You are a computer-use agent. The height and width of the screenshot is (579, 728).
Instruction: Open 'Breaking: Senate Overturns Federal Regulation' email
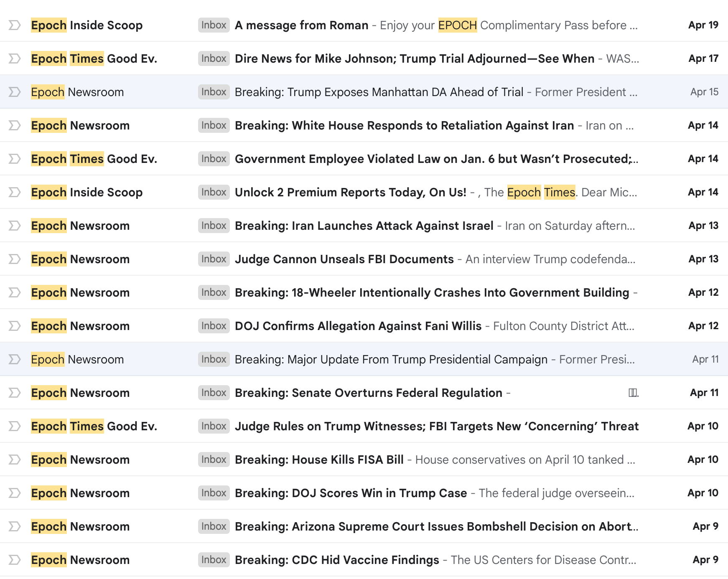(x=369, y=393)
